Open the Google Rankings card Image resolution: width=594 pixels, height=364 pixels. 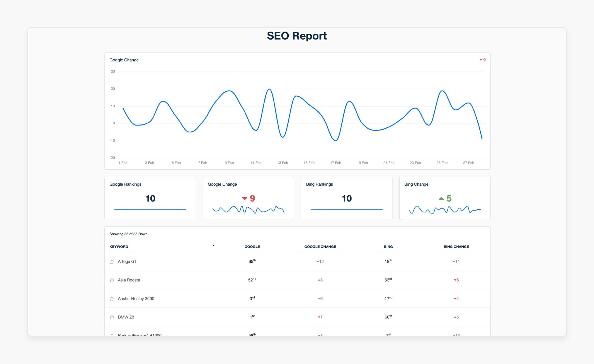(150, 198)
